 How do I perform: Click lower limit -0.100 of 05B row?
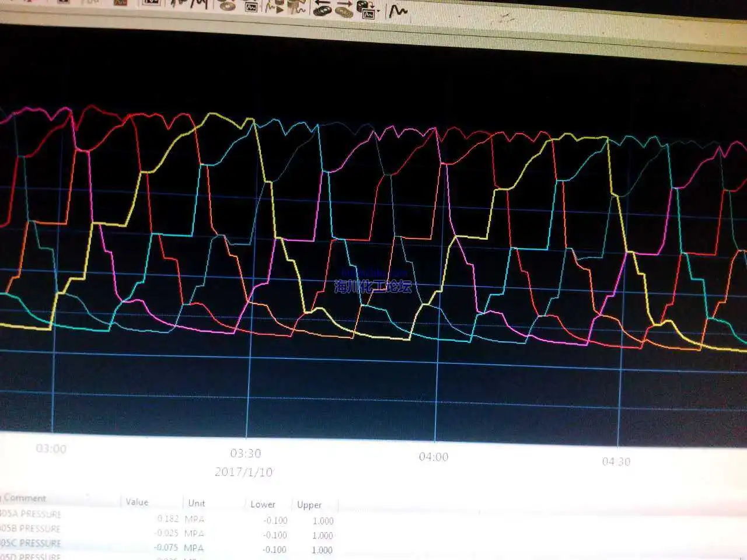click(275, 535)
